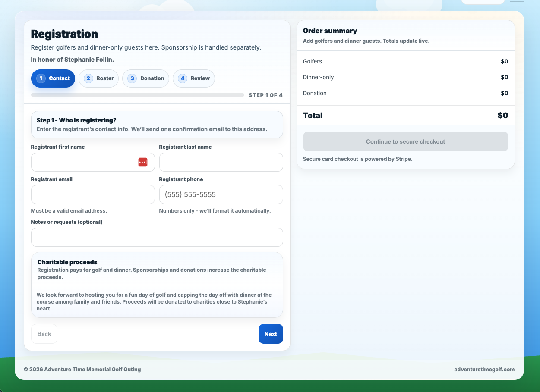Screen dimensions: 540x392
Task: Click the Back button
Action: pos(44,334)
